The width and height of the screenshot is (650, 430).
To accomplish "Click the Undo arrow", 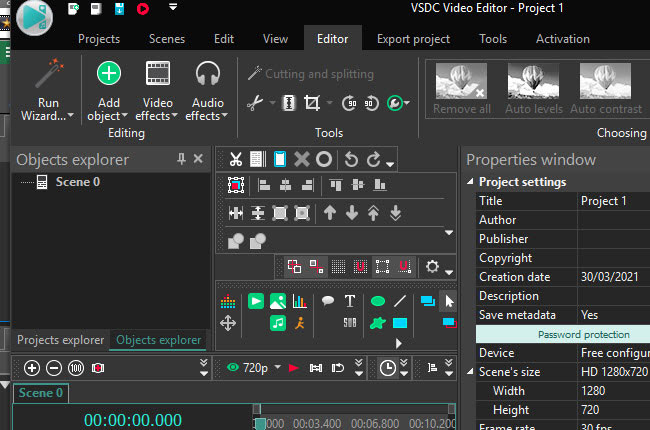I will coord(351,159).
